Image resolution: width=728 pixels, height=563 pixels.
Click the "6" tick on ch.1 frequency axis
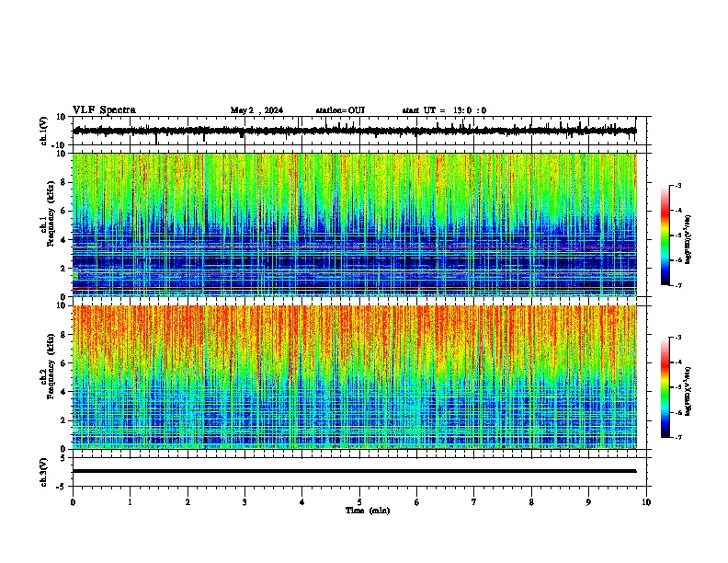click(x=63, y=211)
